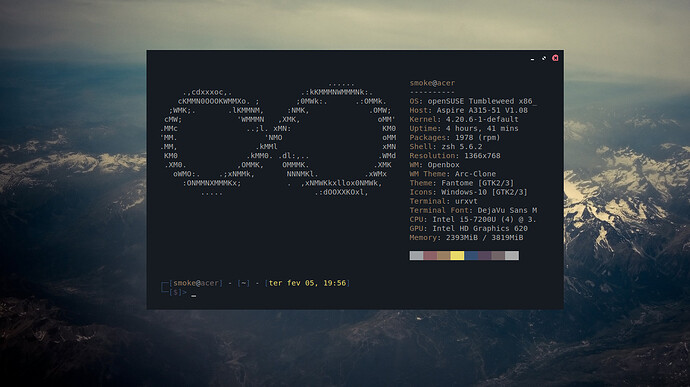
Task: Click the 'GPU: Intel HD Graphics 620' line
Action: [x=469, y=229]
